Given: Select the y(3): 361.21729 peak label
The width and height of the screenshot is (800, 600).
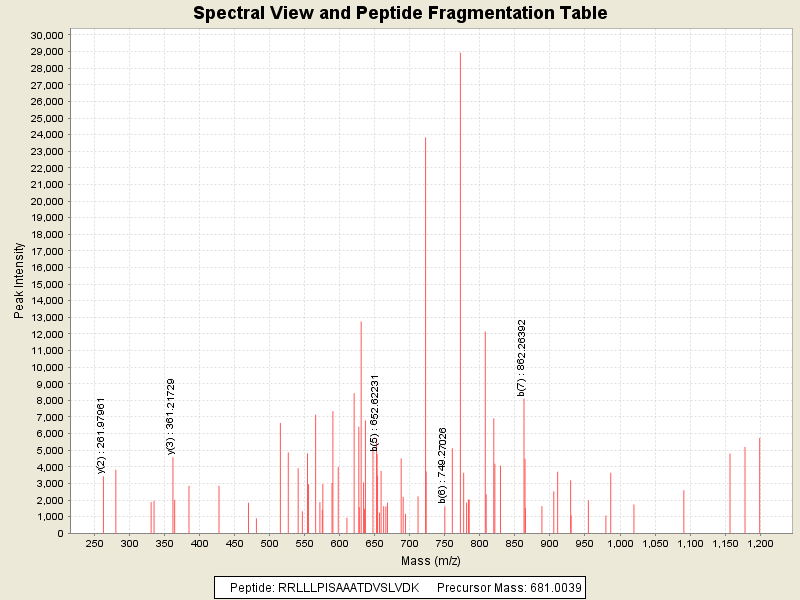Looking at the screenshot, I should (x=171, y=416).
